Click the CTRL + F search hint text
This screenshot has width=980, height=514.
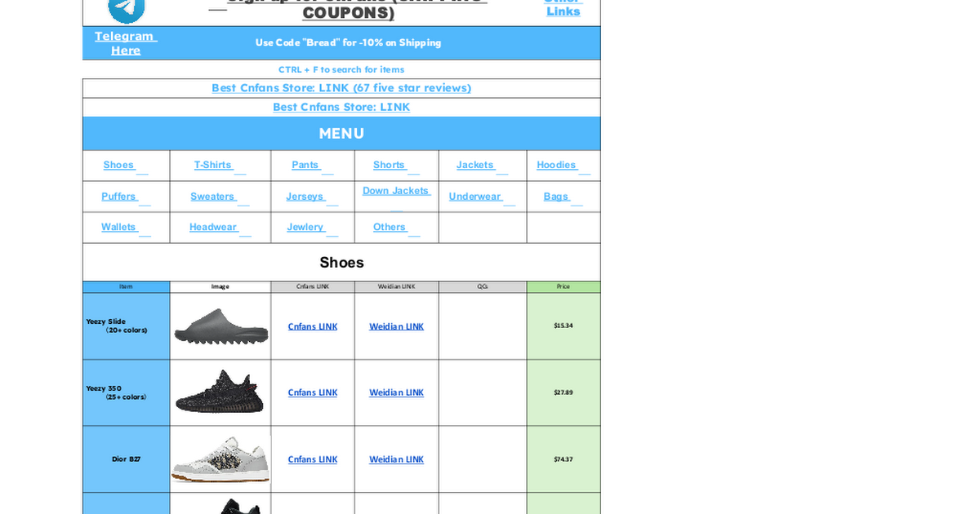(x=341, y=69)
